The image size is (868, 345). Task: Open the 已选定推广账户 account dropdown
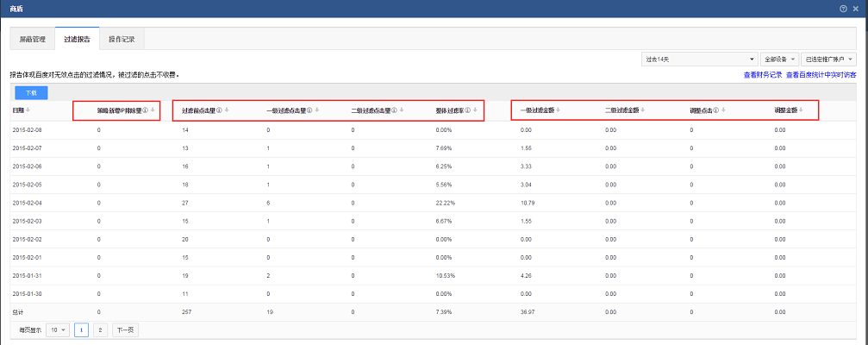coord(828,59)
